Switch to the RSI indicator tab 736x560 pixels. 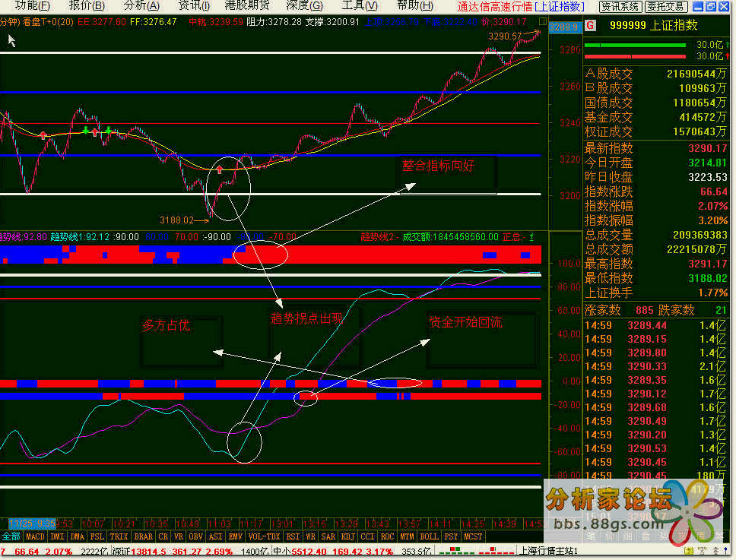[293, 536]
